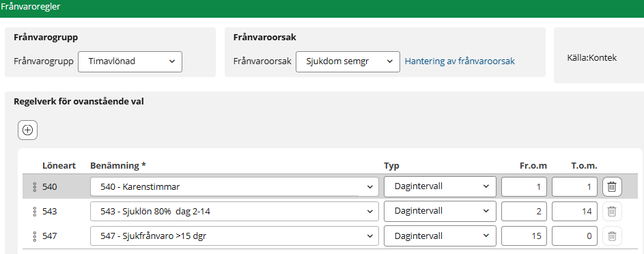644x254 pixels.
Task: Open the Benämning dropdown 543 - Sjuklön 80%
Action: (x=234, y=212)
